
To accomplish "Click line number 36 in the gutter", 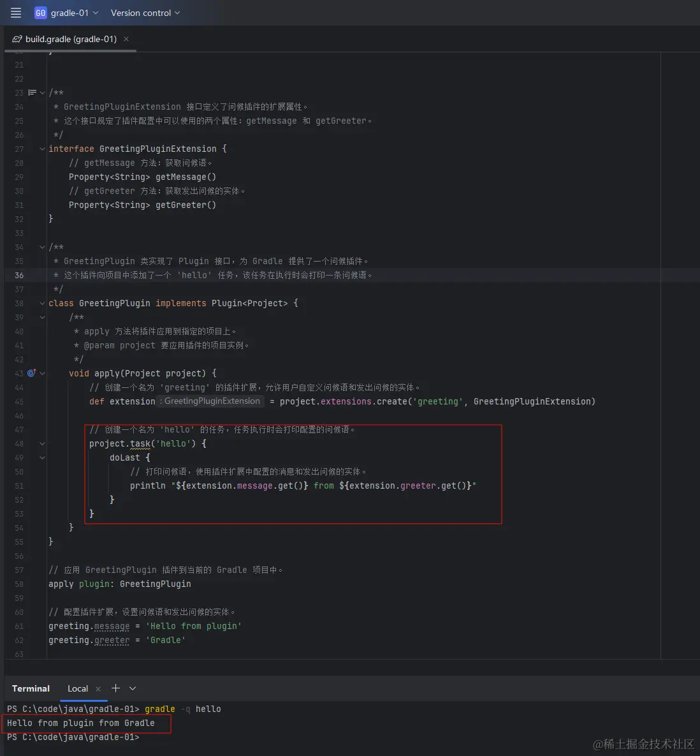I will click(x=19, y=276).
